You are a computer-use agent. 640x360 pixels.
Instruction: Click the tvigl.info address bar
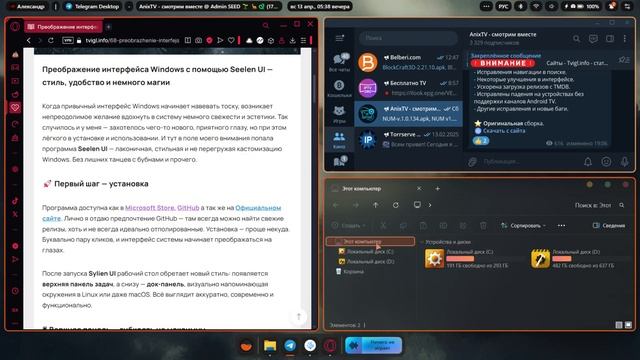pyautogui.click(x=132, y=40)
